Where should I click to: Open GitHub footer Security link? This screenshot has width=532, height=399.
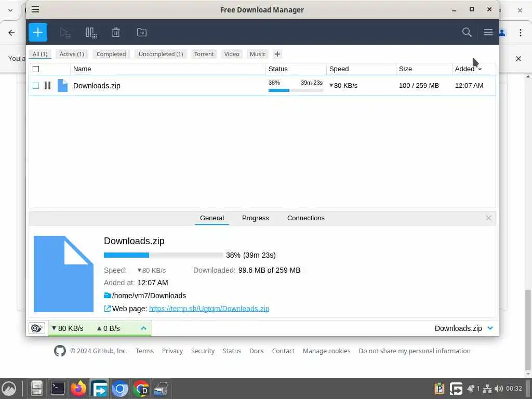[203, 351]
